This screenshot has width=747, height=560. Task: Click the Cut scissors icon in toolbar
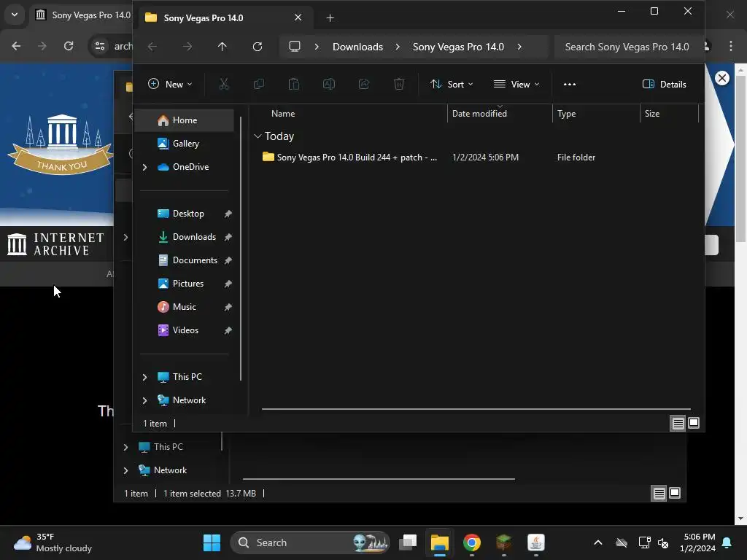224,85
